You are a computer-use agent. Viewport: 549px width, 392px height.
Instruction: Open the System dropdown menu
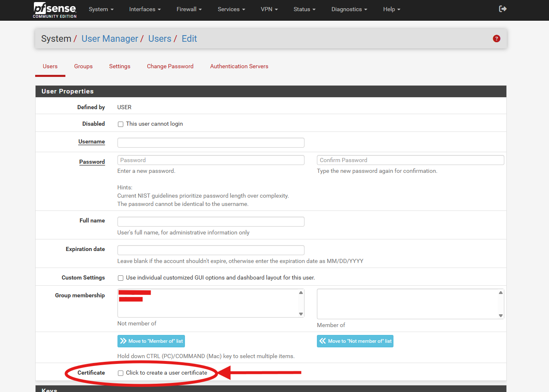pos(101,9)
